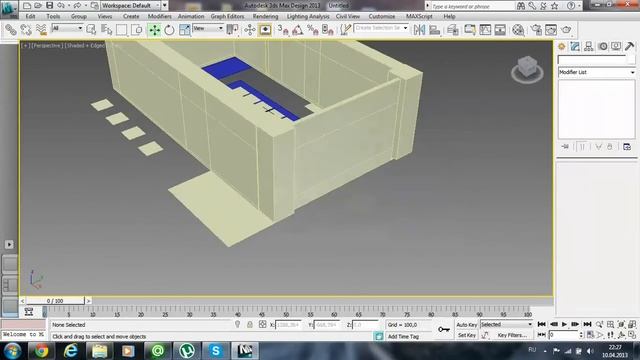Click the Unlink Selection tool

click(26, 29)
